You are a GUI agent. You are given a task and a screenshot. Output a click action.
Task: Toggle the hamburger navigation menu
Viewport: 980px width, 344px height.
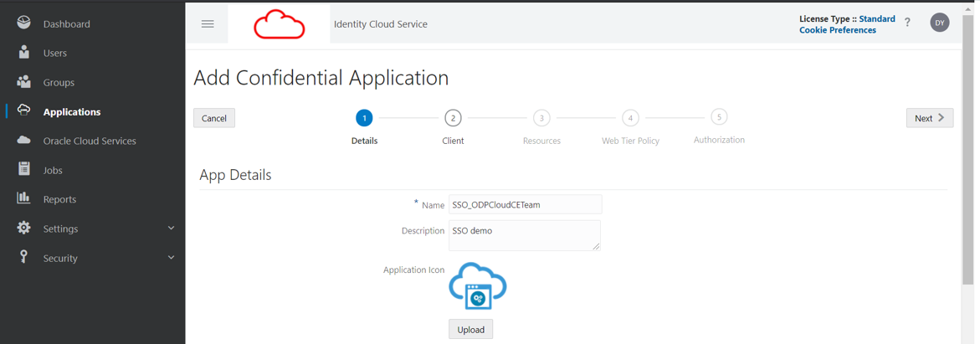point(208,23)
